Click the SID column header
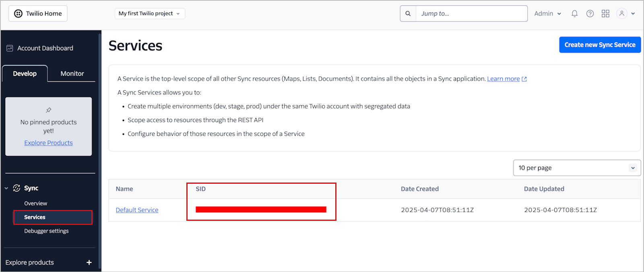 pyautogui.click(x=200, y=189)
